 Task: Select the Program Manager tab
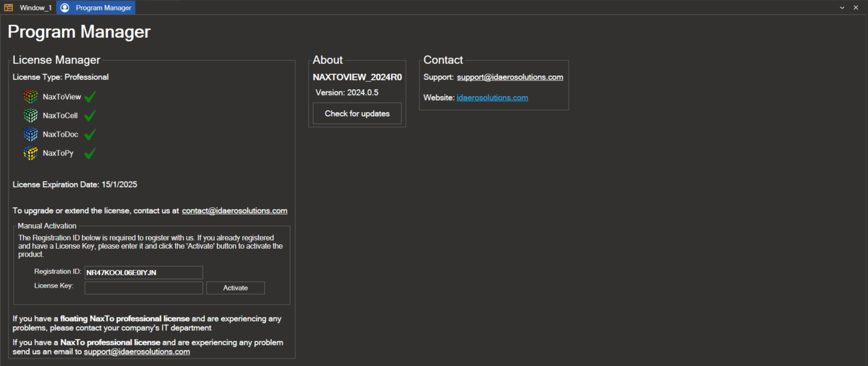coord(96,7)
